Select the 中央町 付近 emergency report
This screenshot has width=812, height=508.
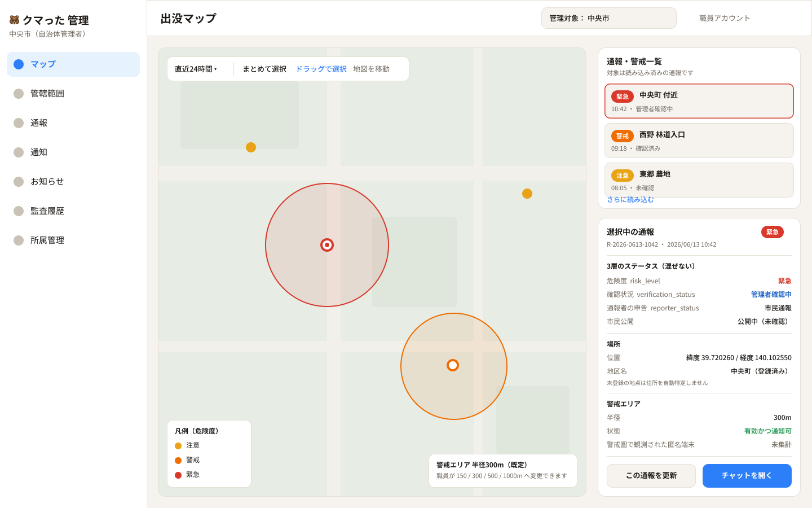click(x=699, y=101)
